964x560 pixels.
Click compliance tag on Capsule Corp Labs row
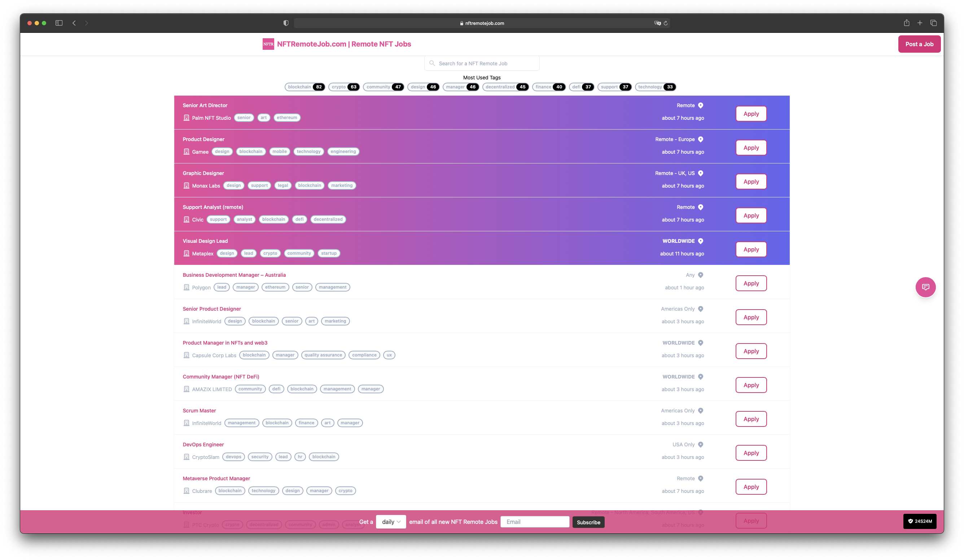tap(364, 355)
